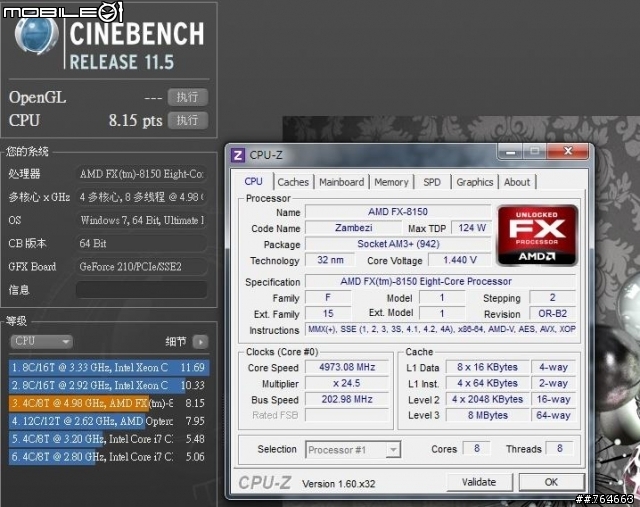Click the Bus Speed value 202.98 MHz

pyautogui.click(x=347, y=399)
